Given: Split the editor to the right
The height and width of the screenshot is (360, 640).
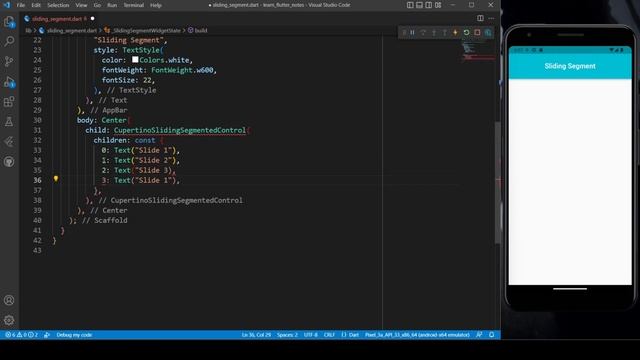Looking at the screenshot, I should pyautogui.click(x=480, y=18).
